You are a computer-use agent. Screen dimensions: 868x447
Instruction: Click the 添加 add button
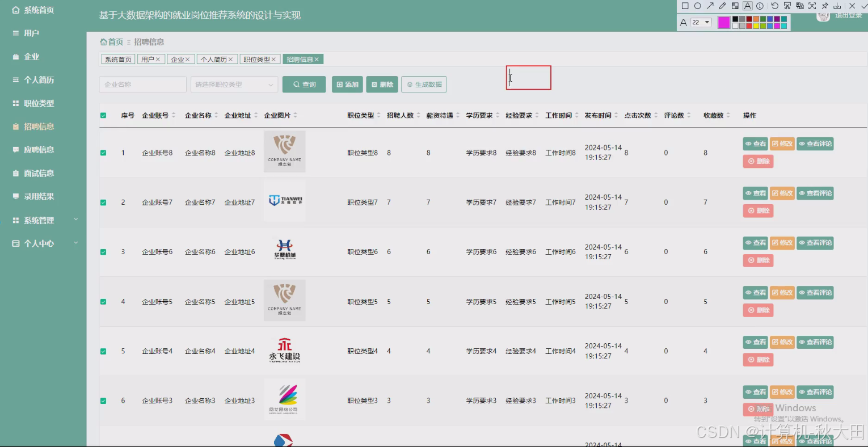pyautogui.click(x=347, y=85)
